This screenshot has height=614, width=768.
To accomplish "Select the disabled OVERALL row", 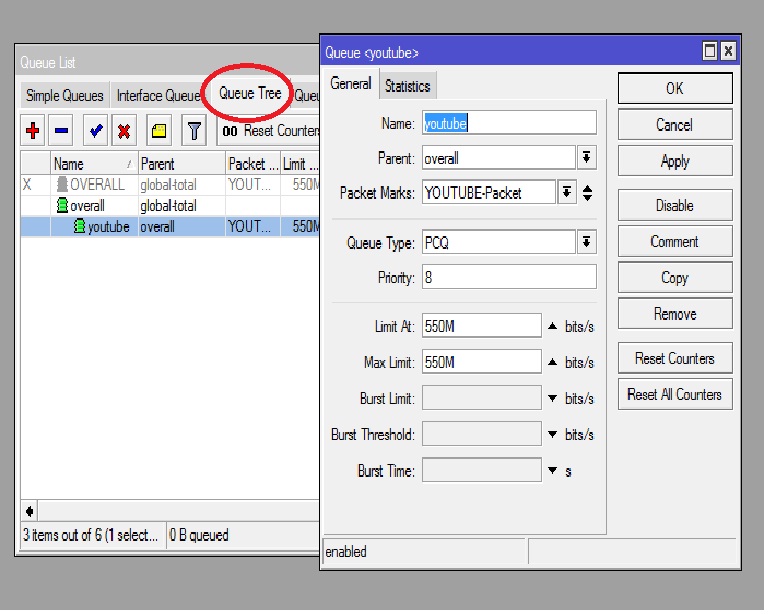I will [170, 185].
